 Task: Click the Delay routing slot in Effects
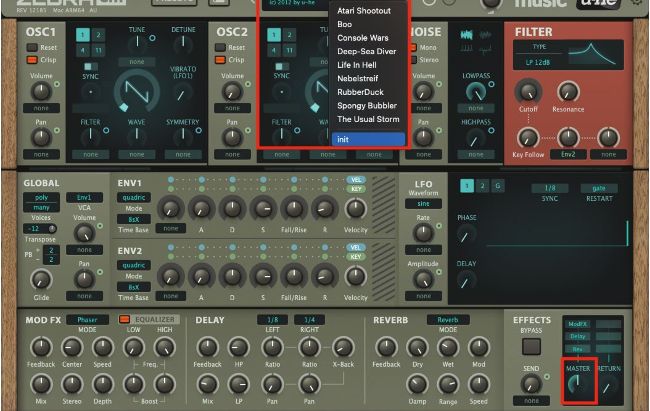577,336
